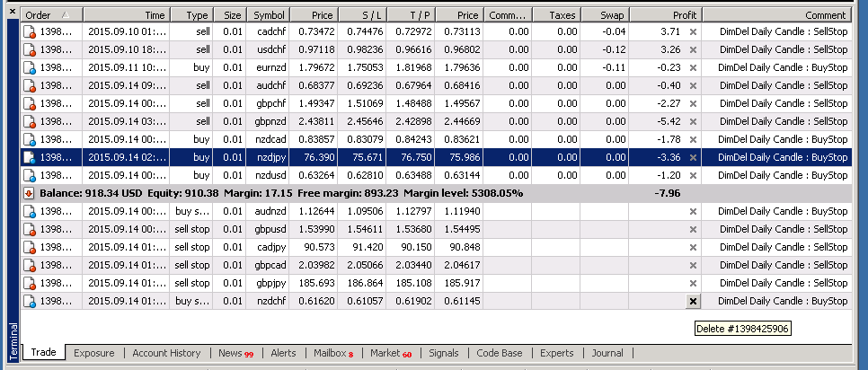Open the Account History tab

(166, 353)
